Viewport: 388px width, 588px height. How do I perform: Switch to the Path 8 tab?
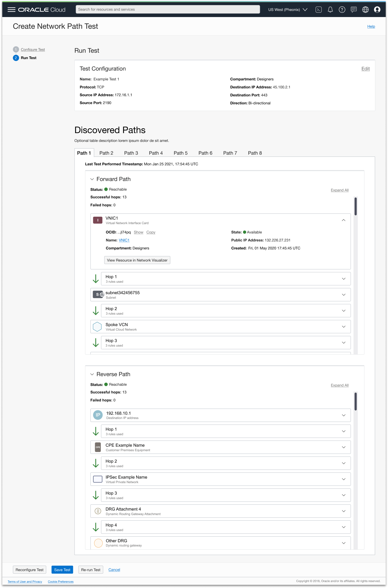[x=255, y=153]
